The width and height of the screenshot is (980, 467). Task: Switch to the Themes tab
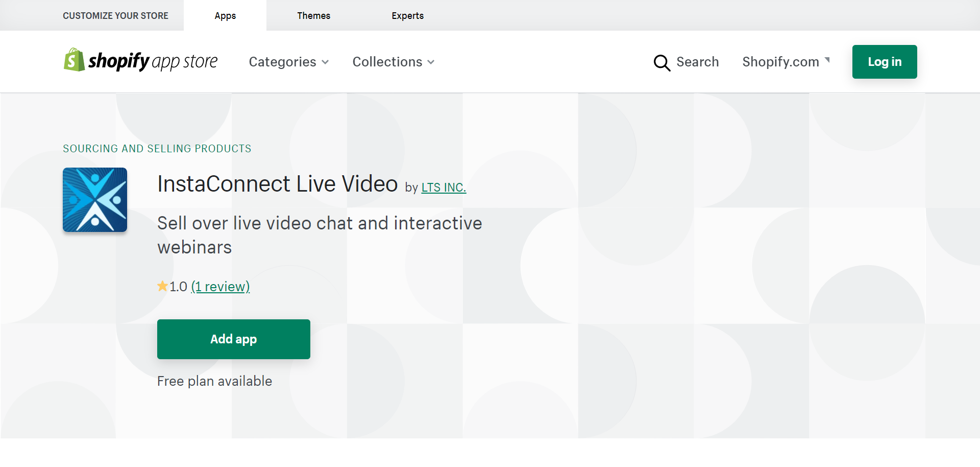tap(313, 15)
